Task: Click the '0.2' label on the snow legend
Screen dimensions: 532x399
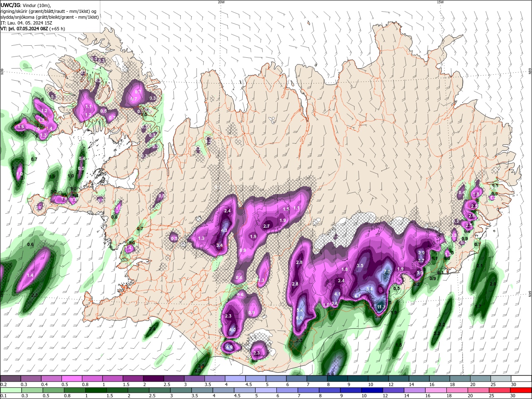Action: click(3, 384)
